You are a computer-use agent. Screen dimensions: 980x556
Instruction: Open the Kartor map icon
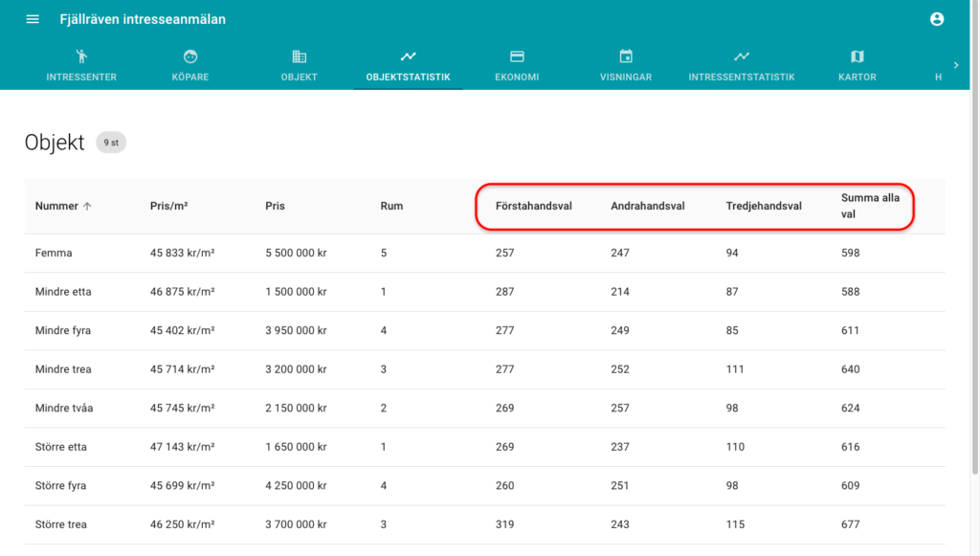[857, 56]
